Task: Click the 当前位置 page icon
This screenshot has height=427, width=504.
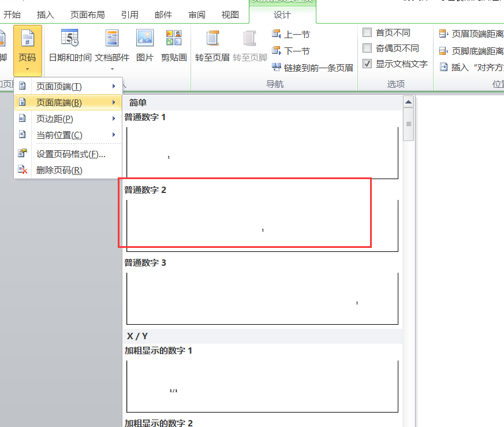Action: tap(22, 134)
